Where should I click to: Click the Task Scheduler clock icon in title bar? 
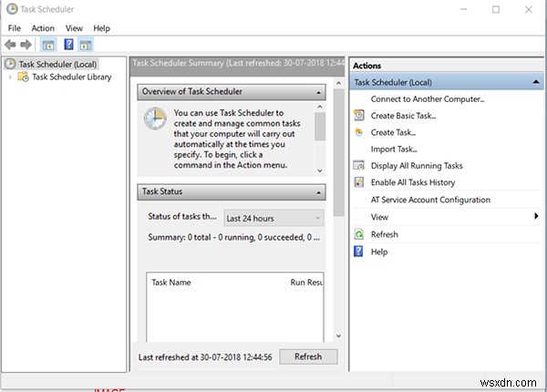(12, 9)
